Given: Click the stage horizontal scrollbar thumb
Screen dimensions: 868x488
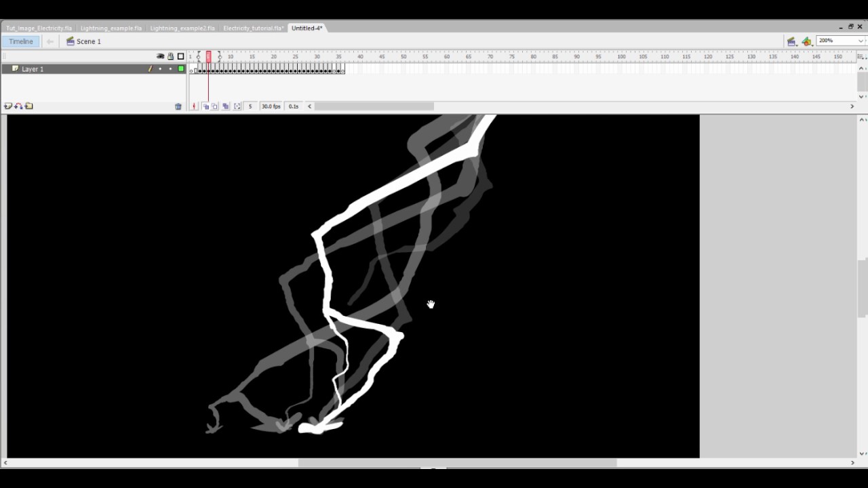Looking at the screenshot, I should coord(458,463).
